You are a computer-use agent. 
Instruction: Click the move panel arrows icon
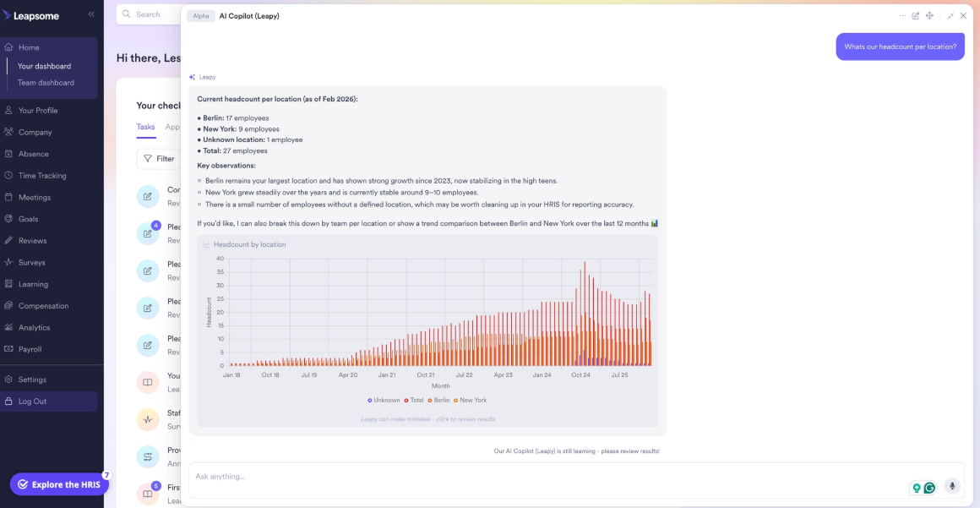[929, 16]
